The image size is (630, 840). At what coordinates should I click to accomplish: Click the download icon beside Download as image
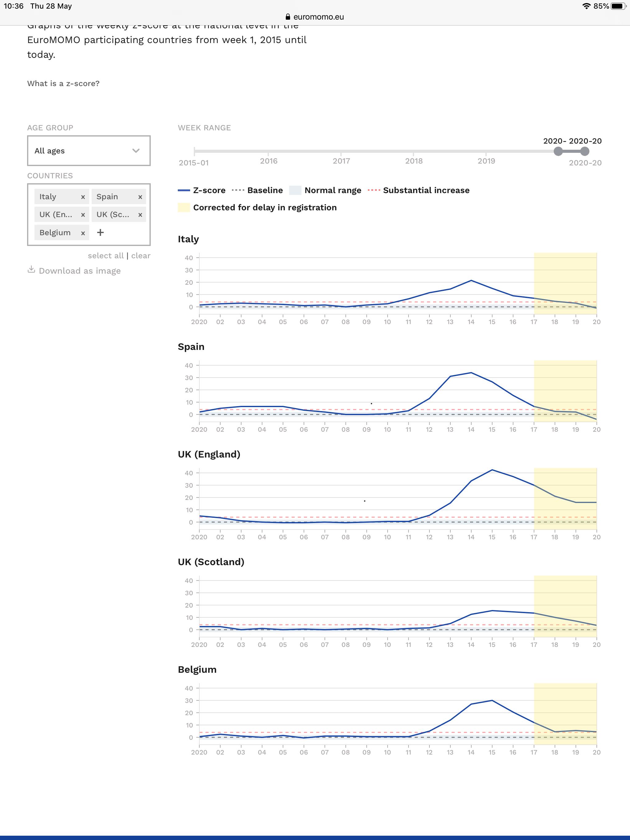pos(31,270)
